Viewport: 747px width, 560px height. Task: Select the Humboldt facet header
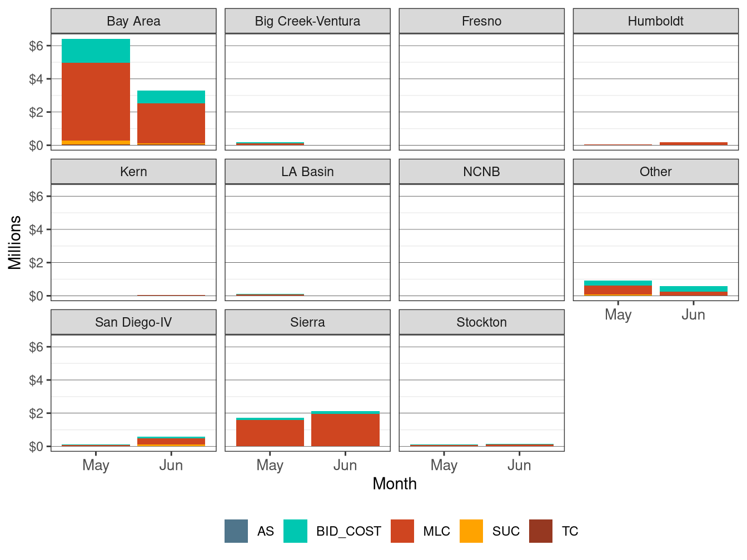pyautogui.click(x=656, y=21)
